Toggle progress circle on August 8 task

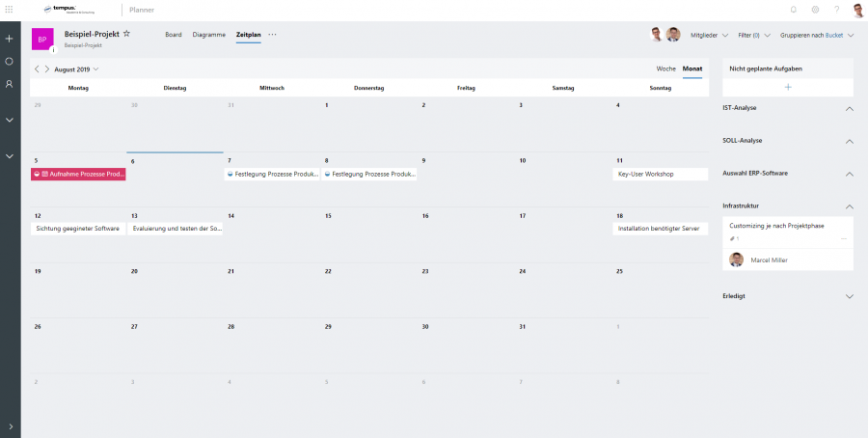pyautogui.click(x=327, y=174)
